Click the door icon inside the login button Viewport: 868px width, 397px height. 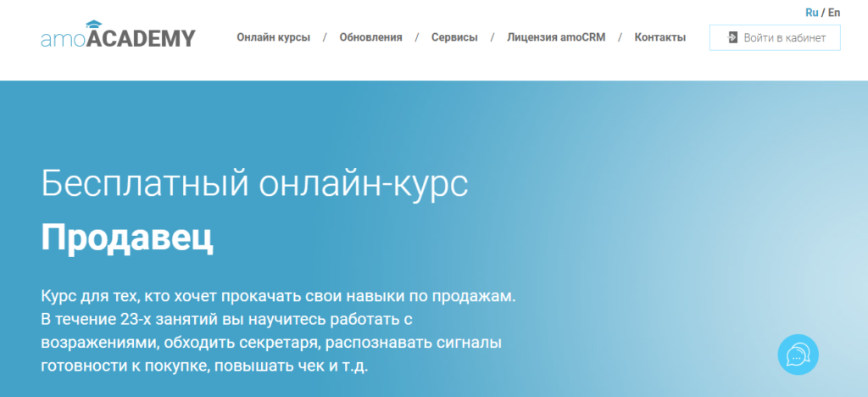(732, 37)
